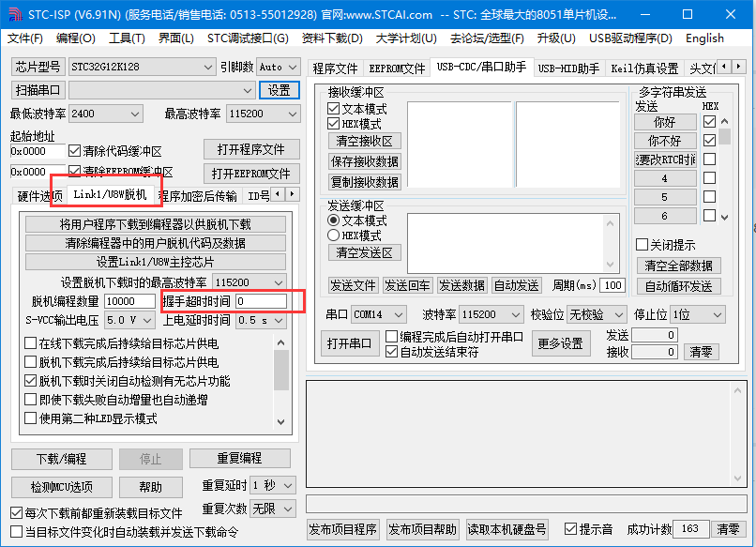Toggle 清除代码缓冲区 checkbox

click(x=74, y=151)
